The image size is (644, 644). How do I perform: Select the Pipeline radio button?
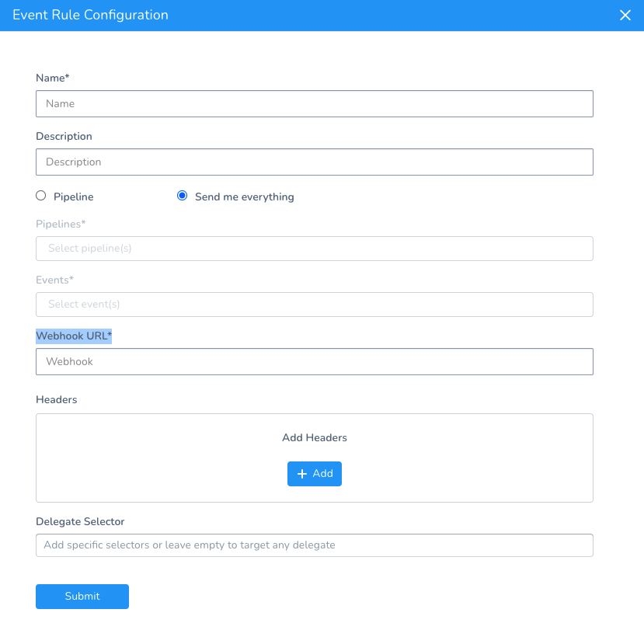pos(40,196)
